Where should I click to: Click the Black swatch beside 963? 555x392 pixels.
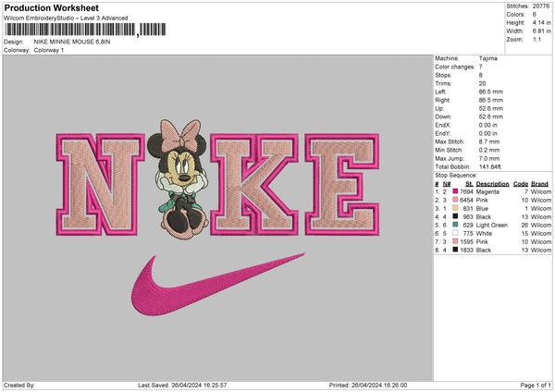(x=455, y=216)
